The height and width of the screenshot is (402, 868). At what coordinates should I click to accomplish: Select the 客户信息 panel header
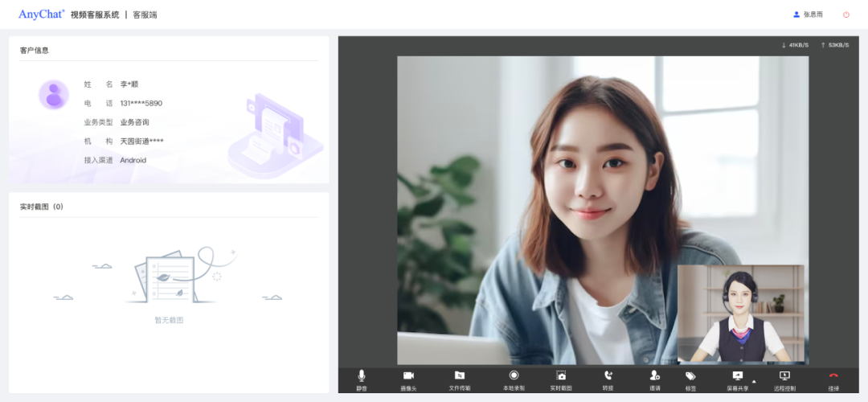(x=35, y=50)
